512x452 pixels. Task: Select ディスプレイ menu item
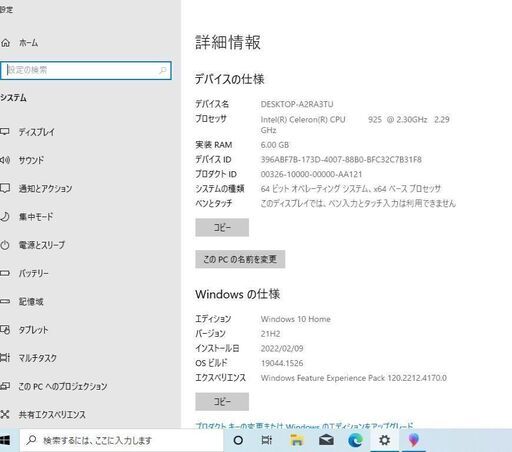tap(37, 132)
